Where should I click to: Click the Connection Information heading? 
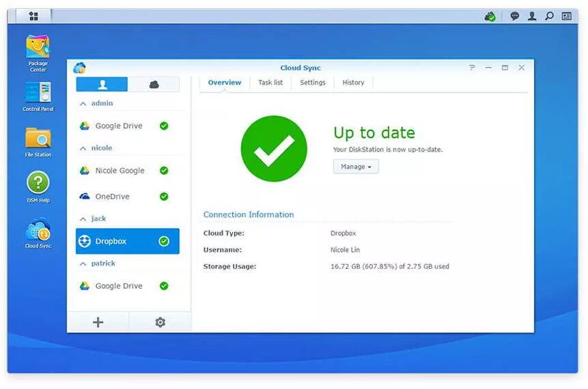click(249, 215)
